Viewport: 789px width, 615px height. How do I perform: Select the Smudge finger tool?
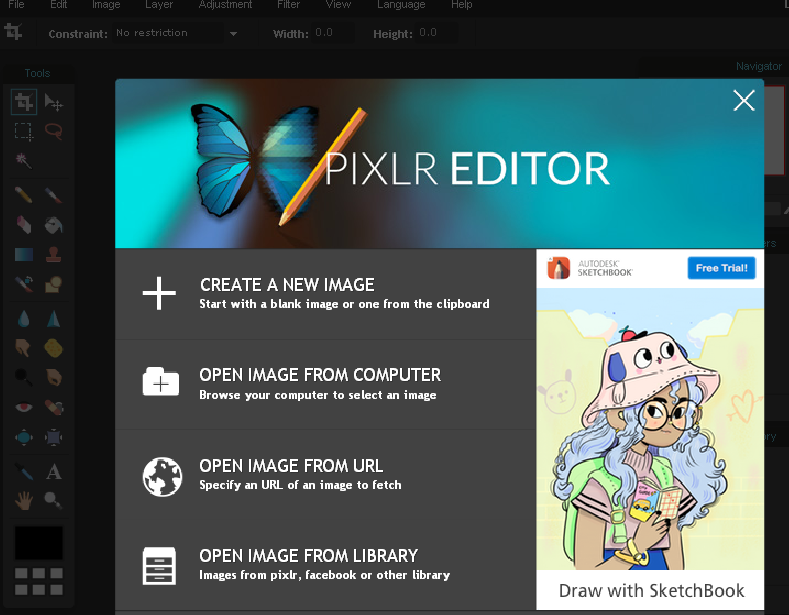tap(24, 348)
